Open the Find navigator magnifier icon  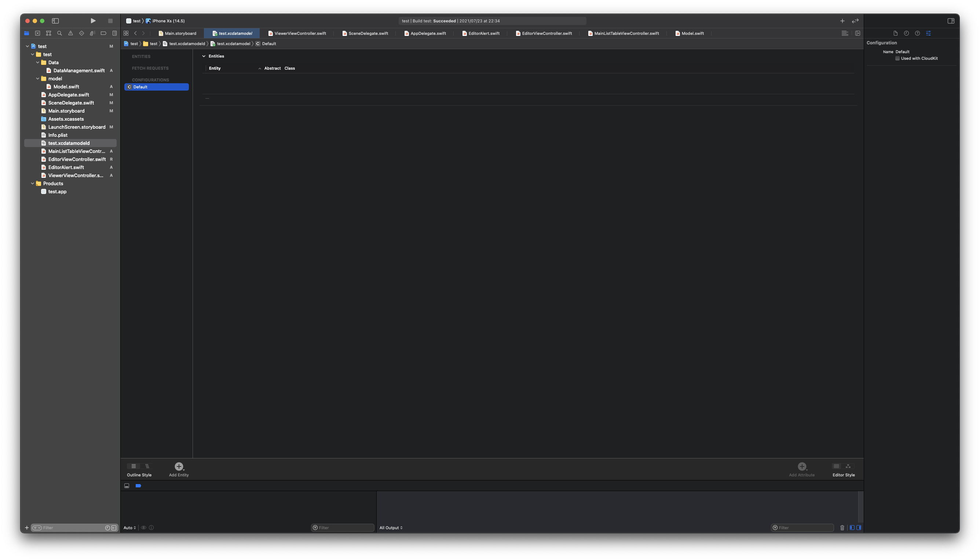coord(60,33)
